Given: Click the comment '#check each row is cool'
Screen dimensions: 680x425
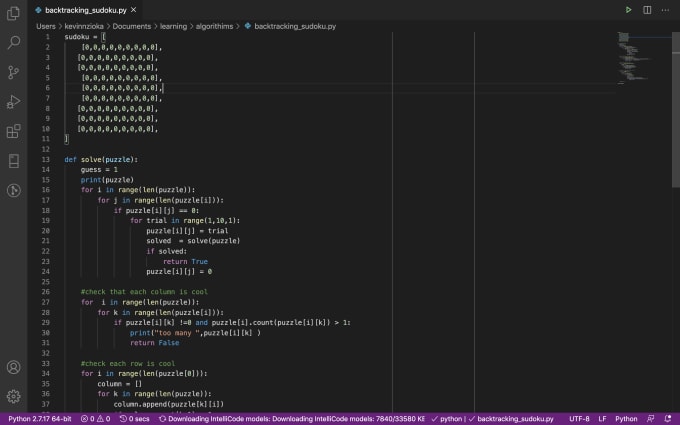Looking at the screenshot, I should 128,363.
